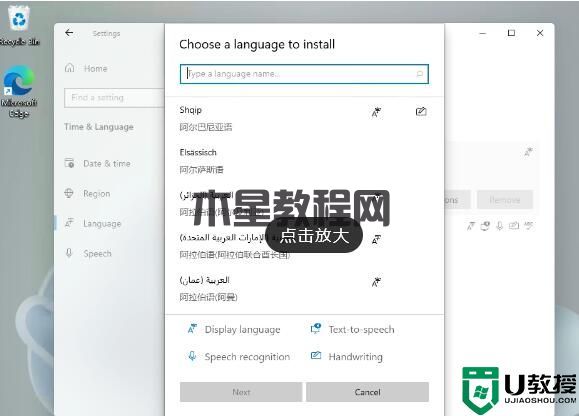Click display language icon on Arabic UAE row
This screenshot has width=579, height=416.
[376, 240]
